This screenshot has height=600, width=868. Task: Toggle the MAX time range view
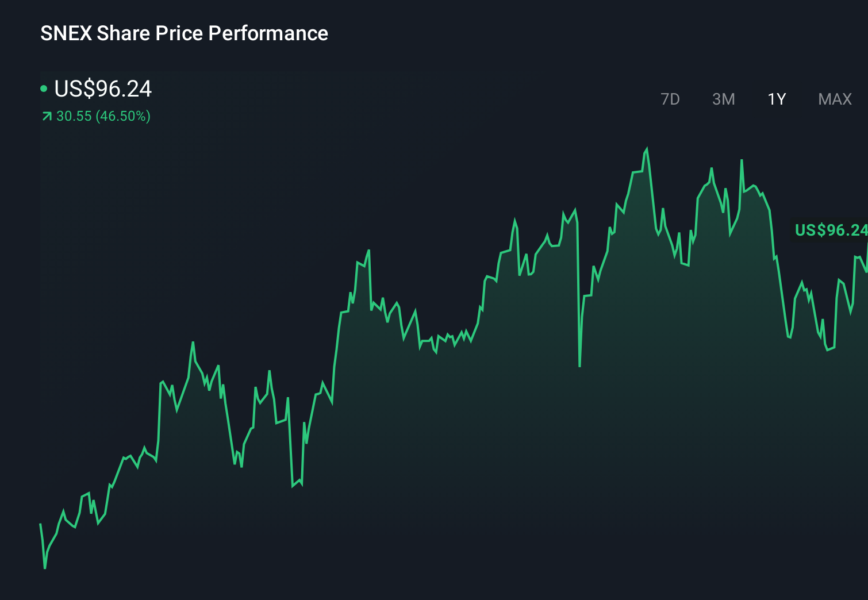point(834,99)
